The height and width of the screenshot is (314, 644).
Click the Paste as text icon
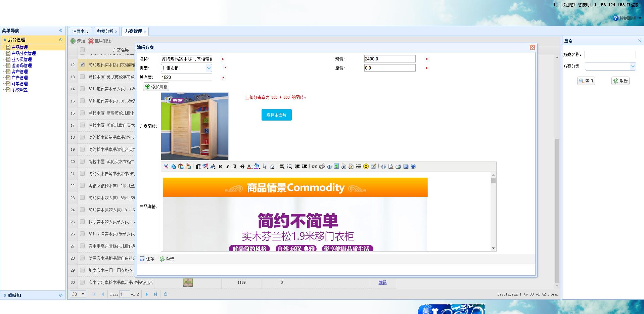188,166
